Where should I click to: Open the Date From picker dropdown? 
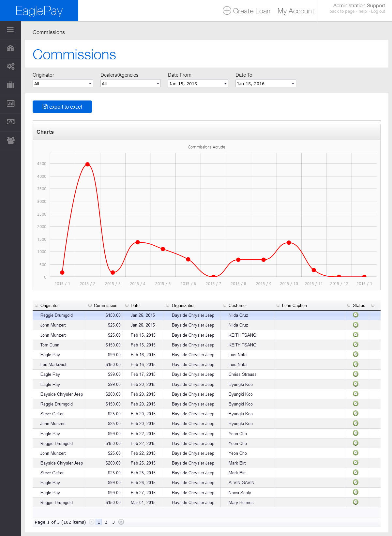(198, 84)
